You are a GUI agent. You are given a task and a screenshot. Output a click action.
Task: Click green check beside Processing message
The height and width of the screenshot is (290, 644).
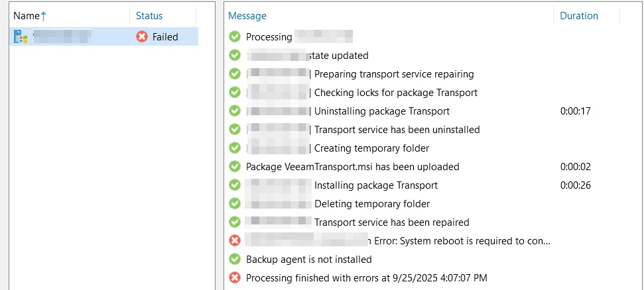click(x=235, y=37)
